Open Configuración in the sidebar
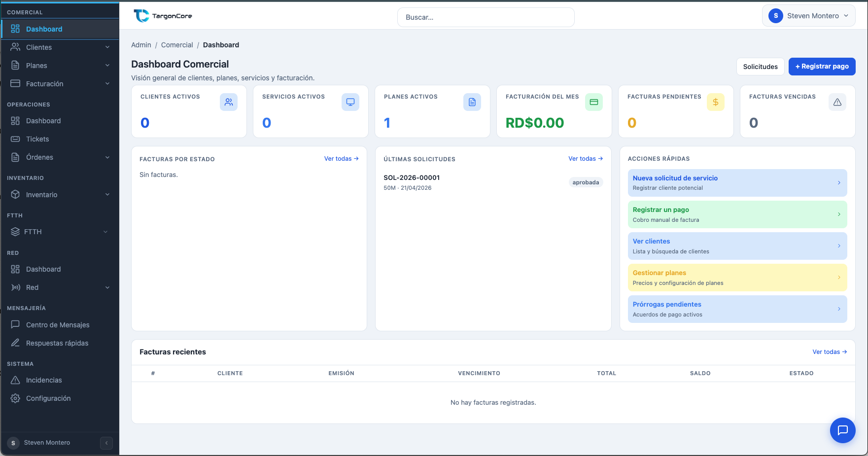Viewport: 868px width, 456px height. tap(60, 398)
